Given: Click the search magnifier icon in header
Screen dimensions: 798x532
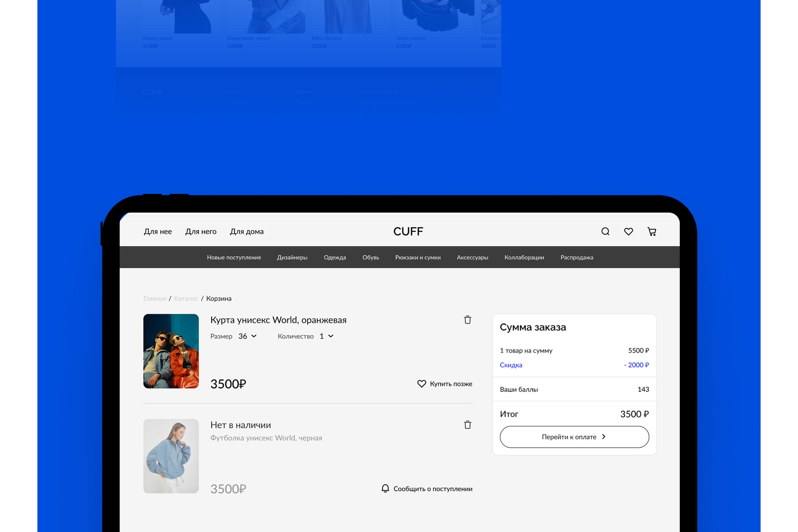Looking at the screenshot, I should [605, 231].
